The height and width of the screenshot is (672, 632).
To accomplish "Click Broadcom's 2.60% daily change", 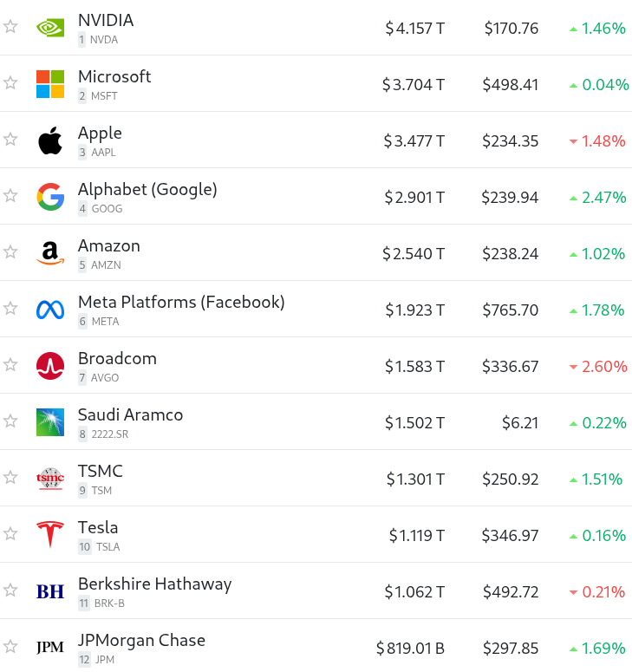I will click(598, 367).
